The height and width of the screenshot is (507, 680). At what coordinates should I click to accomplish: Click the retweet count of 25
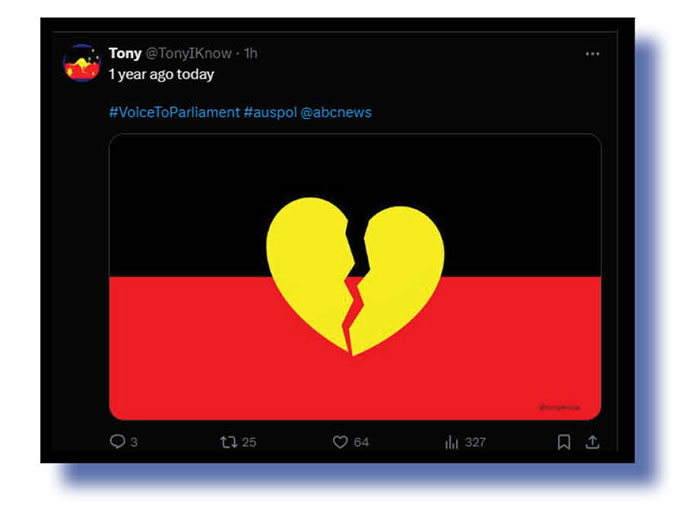(249, 442)
